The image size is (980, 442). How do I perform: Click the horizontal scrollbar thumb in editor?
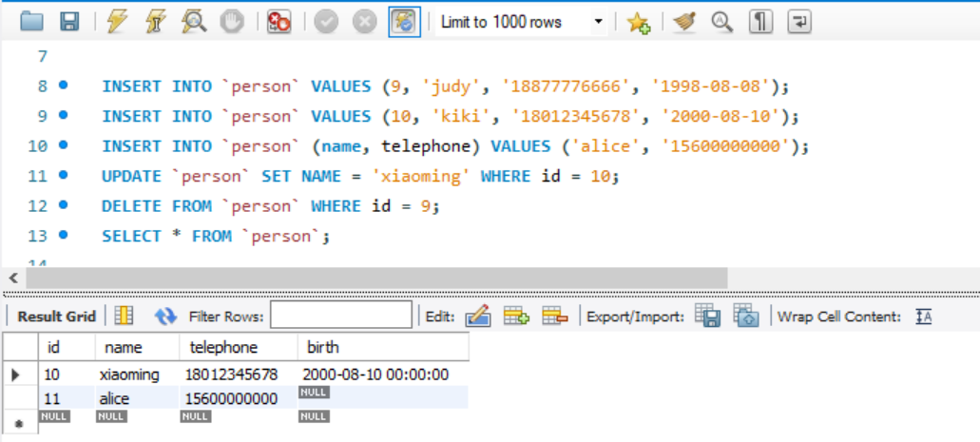pos(376,279)
